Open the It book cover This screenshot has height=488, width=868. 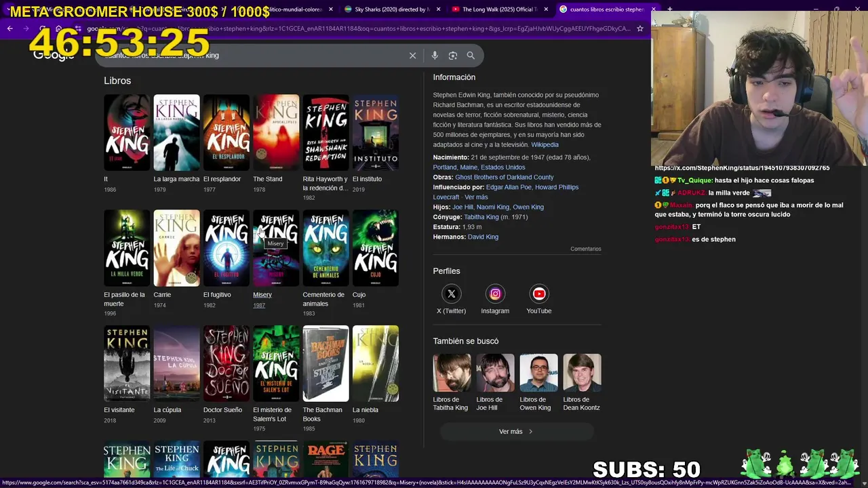127,132
